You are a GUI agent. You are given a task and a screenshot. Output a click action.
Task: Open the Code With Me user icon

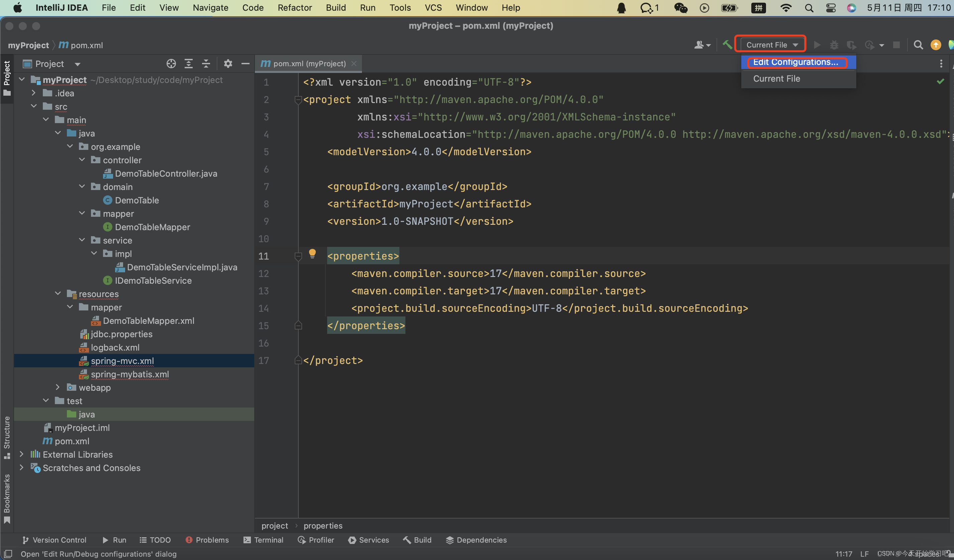point(702,45)
